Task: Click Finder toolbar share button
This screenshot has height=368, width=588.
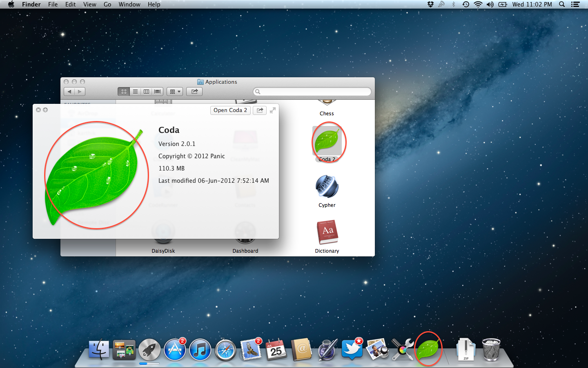Action: pos(194,92)
